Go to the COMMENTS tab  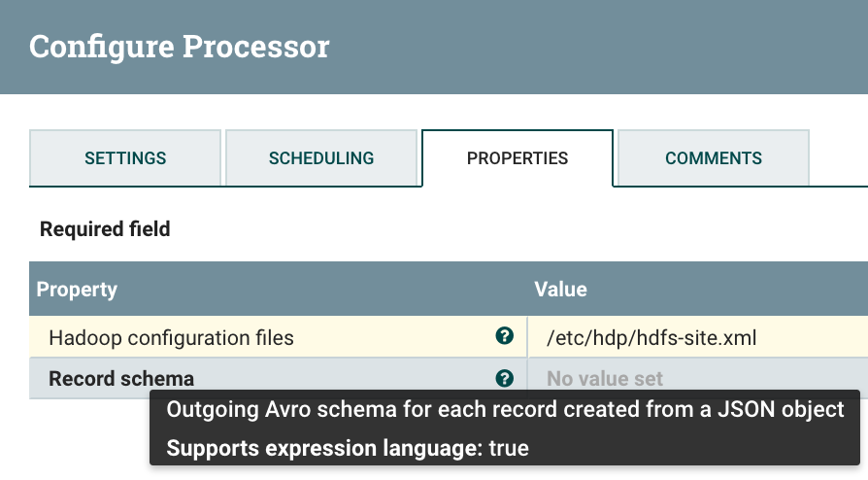pyautogui.click(x=714, y=157)
